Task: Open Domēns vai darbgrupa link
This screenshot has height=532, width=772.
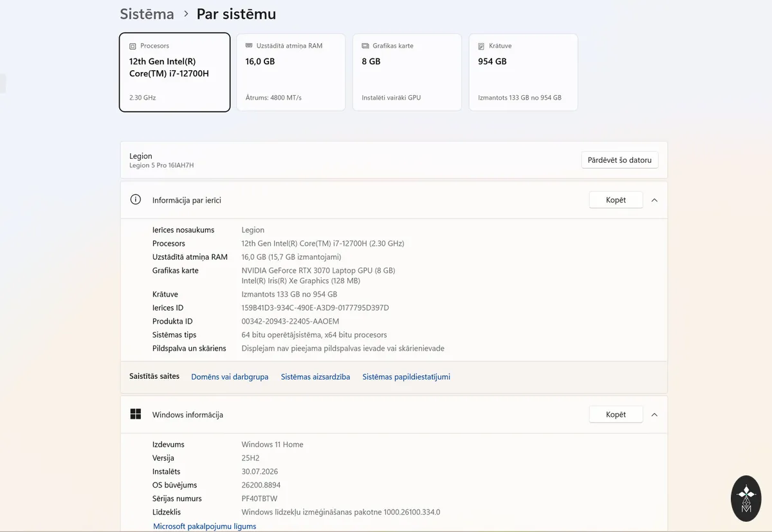Action: 230,377
